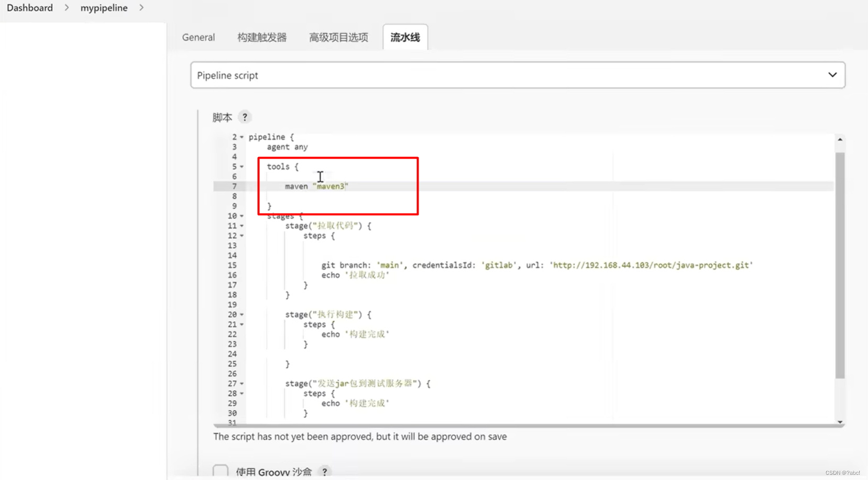868x480 pixels.
Task: Click the mypipeline breadcrumb link
Action: [x=104, y=8]
